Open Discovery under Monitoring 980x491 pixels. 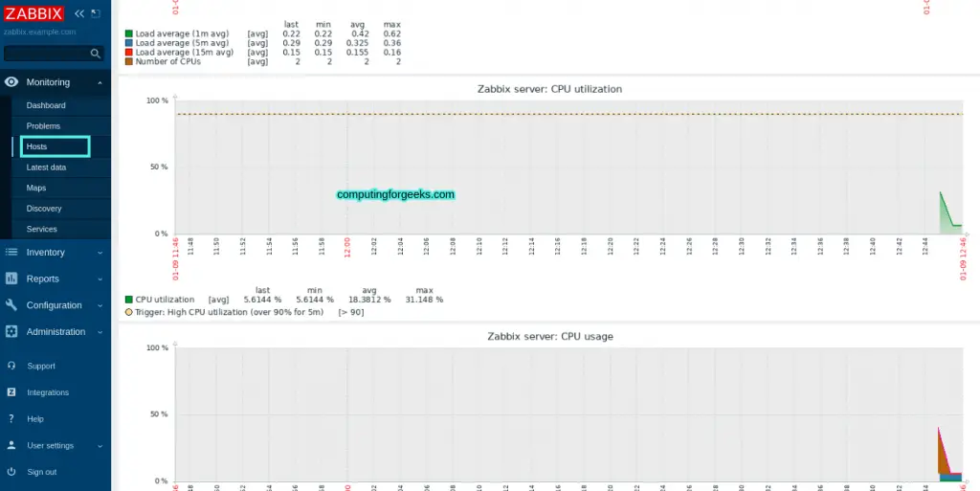(x=44, y=209)
